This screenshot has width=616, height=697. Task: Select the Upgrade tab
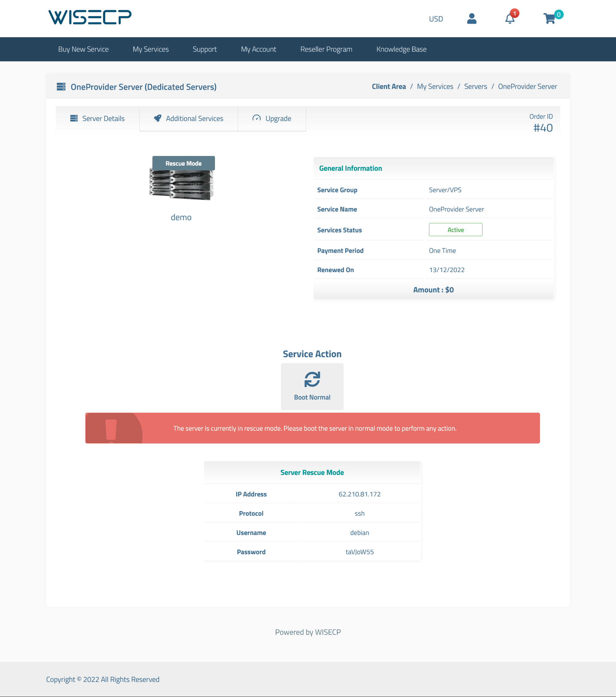[x=272, y=118]
